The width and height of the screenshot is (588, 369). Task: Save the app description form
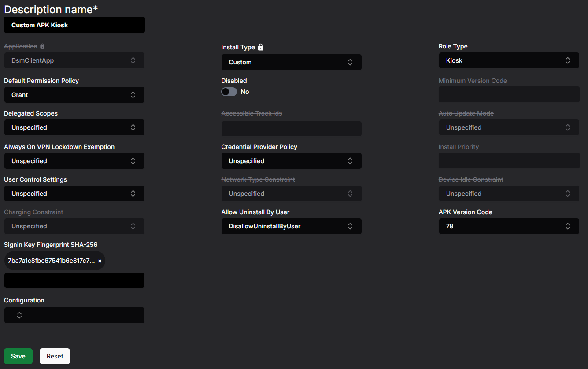click(x=18, y=356)
